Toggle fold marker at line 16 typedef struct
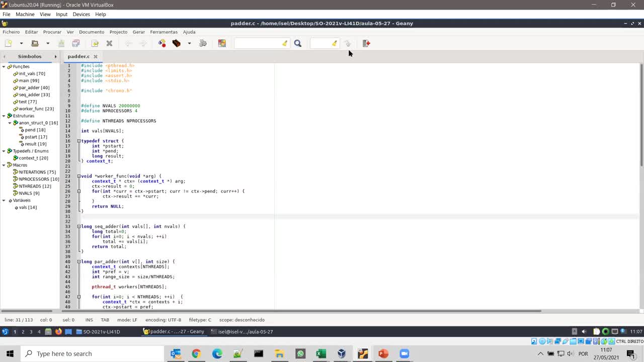644x362 pixels. pyautogui.click(x=79, y=141)
